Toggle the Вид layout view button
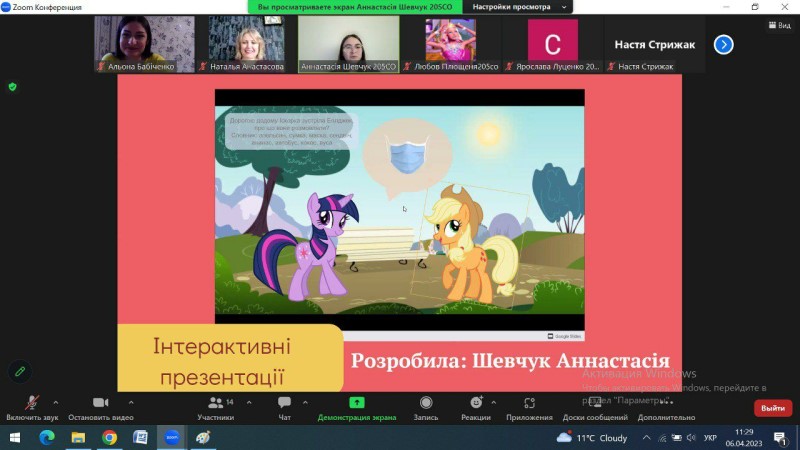800x450 pixels. click(x=780, y=25)
